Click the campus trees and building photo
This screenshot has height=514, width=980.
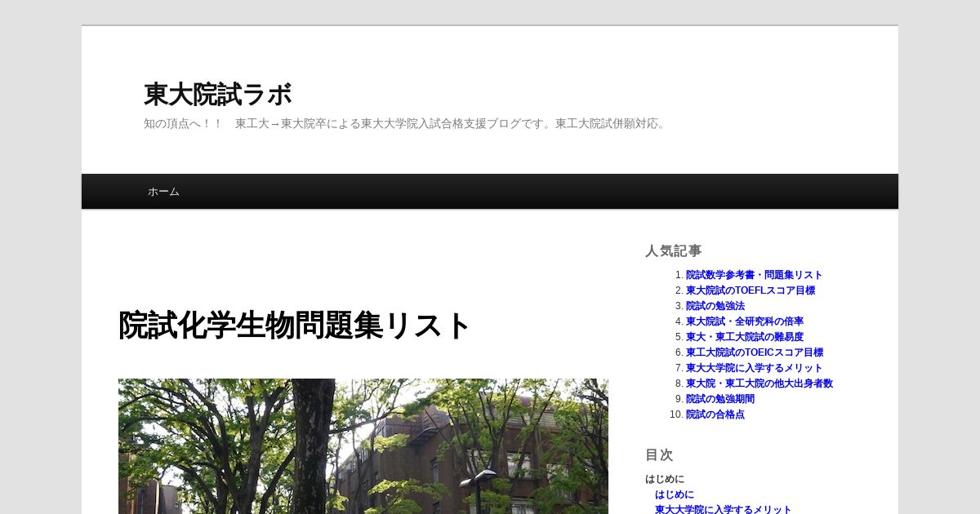click(363, 446)
